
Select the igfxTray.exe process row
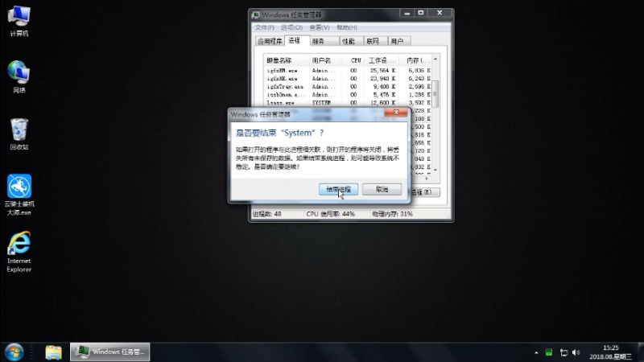[x=348, y=87]
